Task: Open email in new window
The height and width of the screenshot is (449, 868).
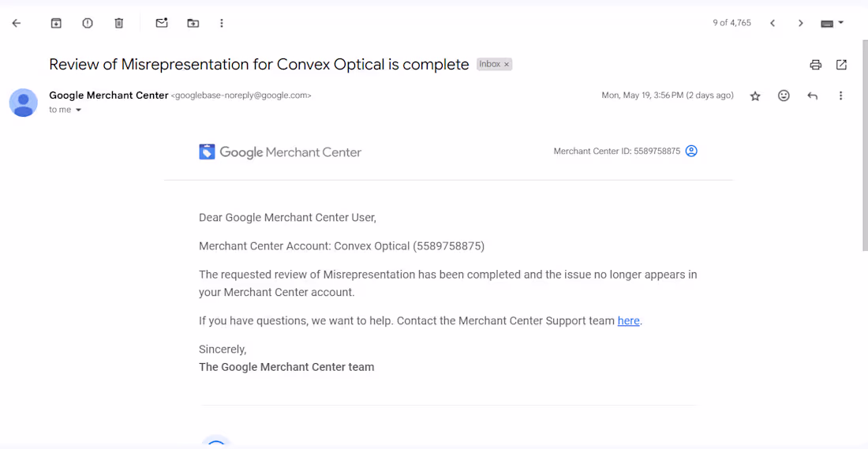Action: 841,65
